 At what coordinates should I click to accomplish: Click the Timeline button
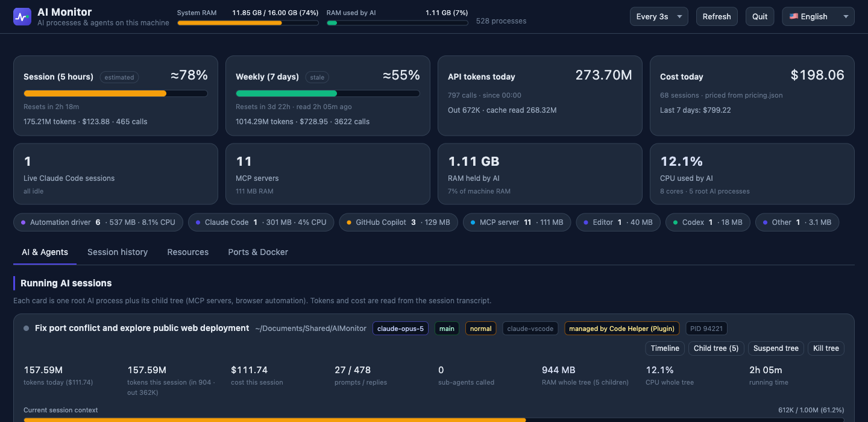click(665, 348)
